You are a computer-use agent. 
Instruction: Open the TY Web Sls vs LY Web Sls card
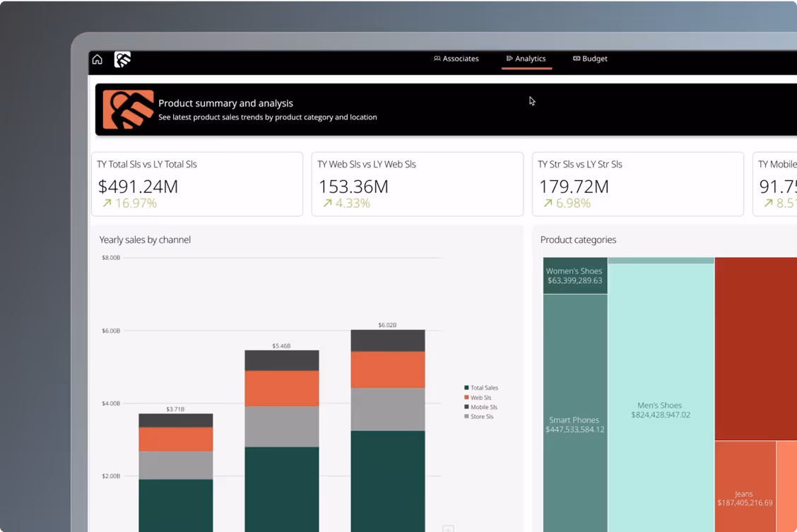pos(418,184)
